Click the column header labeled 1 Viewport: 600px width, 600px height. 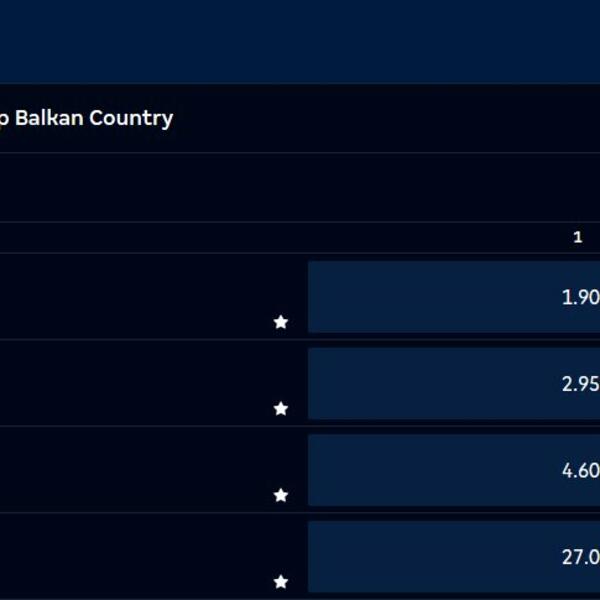pyautogui.click(x=577, y=237)
